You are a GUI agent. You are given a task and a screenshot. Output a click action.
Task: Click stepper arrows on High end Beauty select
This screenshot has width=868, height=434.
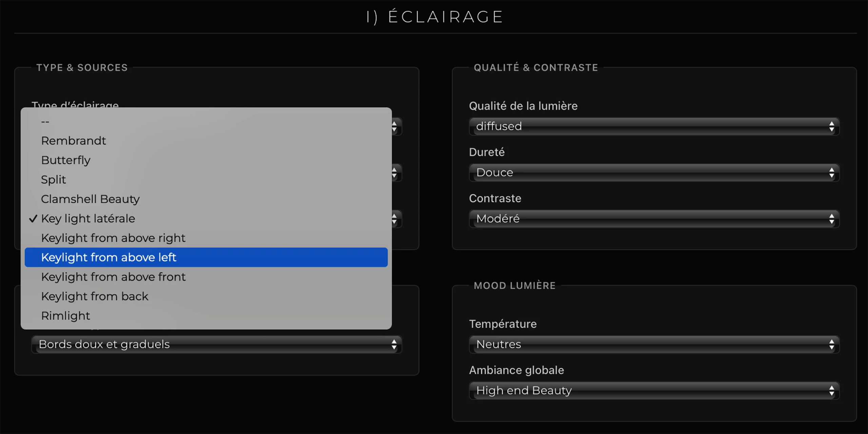831,391
